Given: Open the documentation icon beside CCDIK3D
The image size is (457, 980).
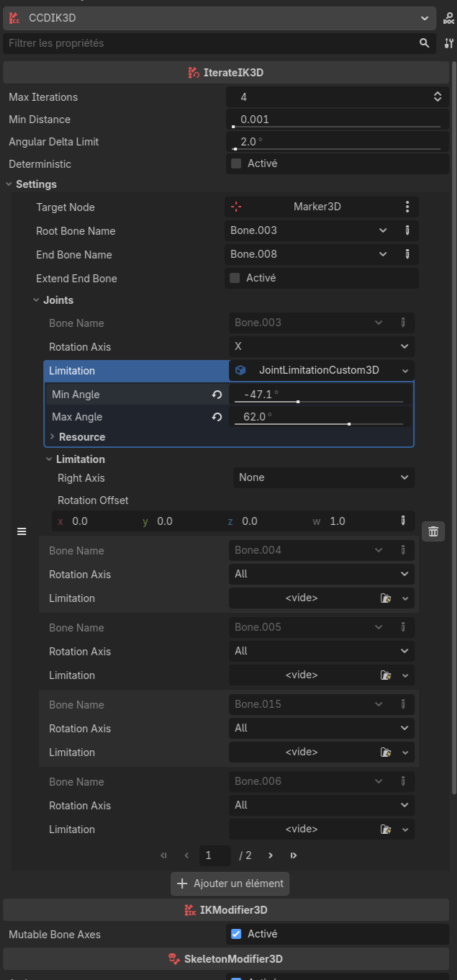Looking at the screenshot, I should [448, 19].
